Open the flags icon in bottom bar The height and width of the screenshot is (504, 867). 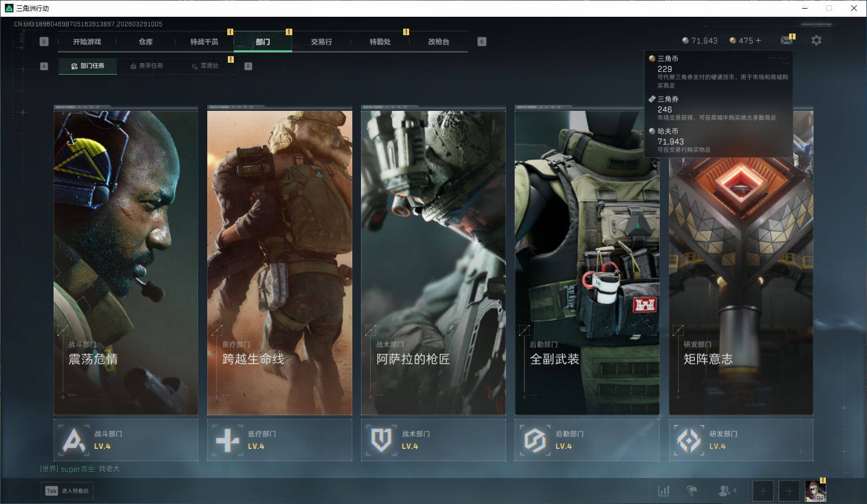point(692,491)
